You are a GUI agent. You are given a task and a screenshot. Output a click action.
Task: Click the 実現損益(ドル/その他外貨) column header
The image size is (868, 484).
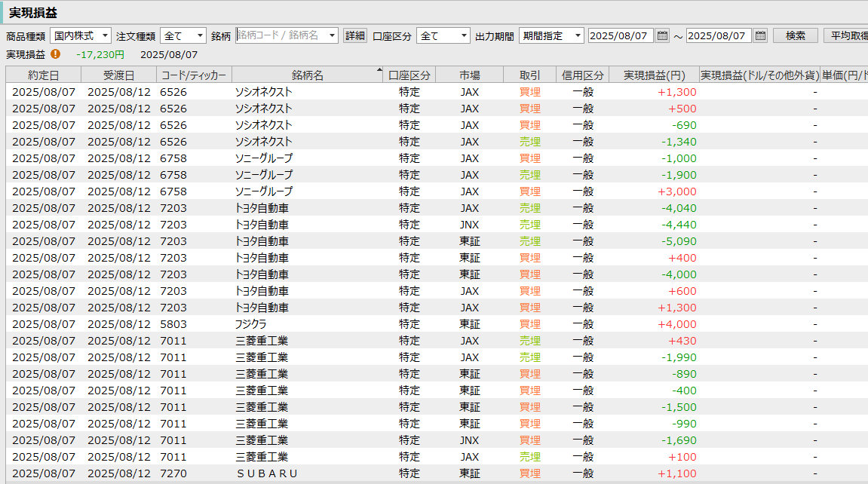759,75
